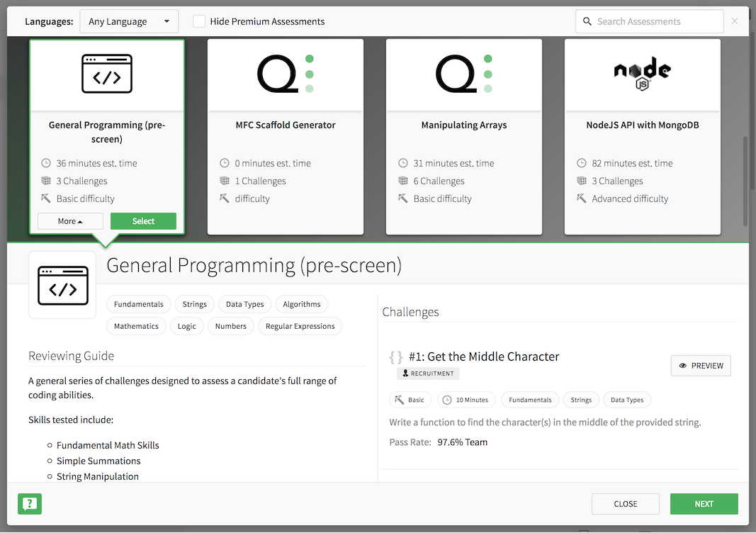
Task: Enable Hide Premium Assessments checkbox
Action: pyautogui.click(x=200, y=22)
